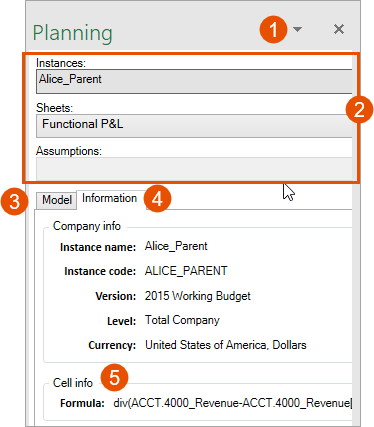Click the orange callout marker 5
This screenshot has height=427, width=374.
tap(114, 377)
